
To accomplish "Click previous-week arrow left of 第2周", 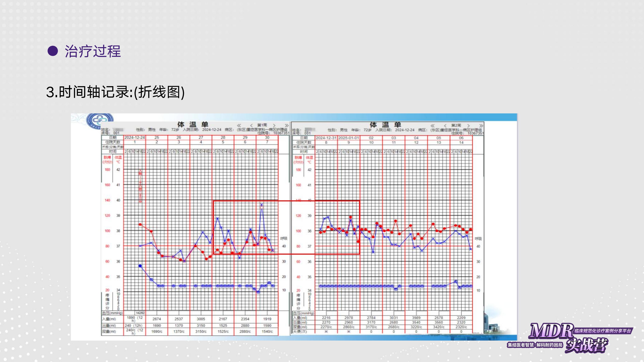I will click(x=445, y=126).
